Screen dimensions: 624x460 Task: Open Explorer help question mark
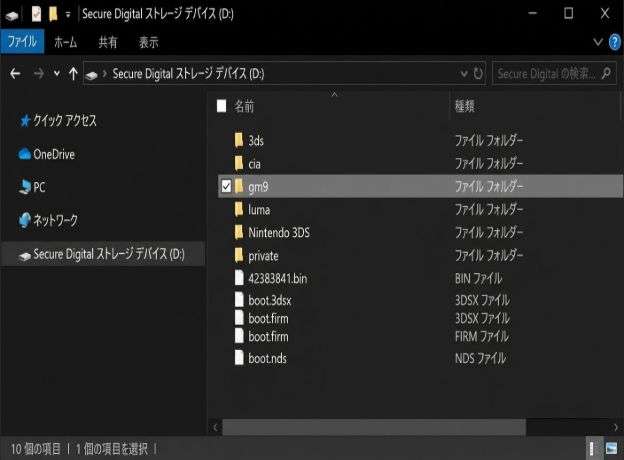[x=615, y=42]
